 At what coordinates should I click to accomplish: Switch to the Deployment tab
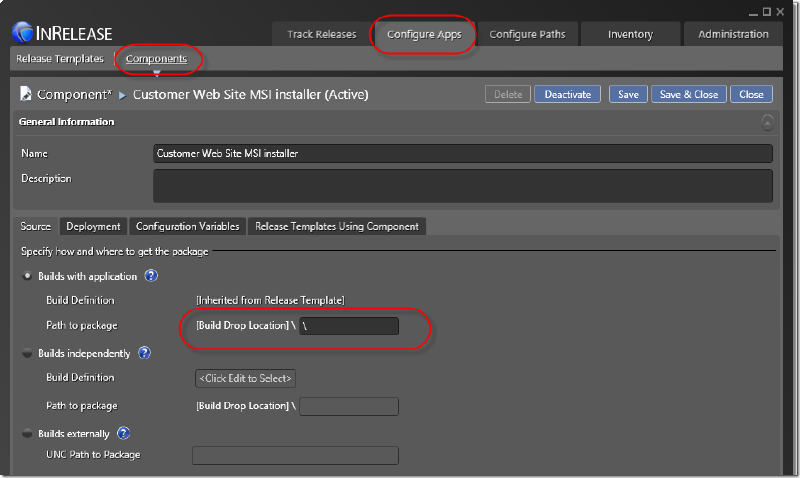93,227
